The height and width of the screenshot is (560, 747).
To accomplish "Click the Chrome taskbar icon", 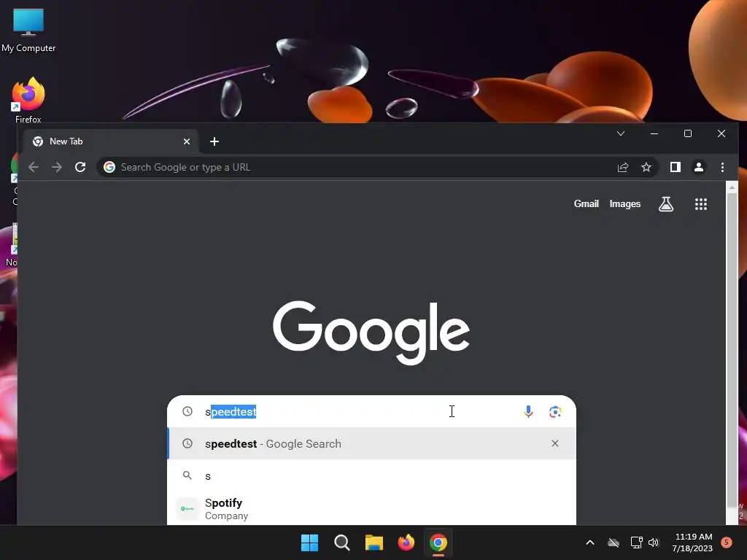I will [x=438, y=542].
